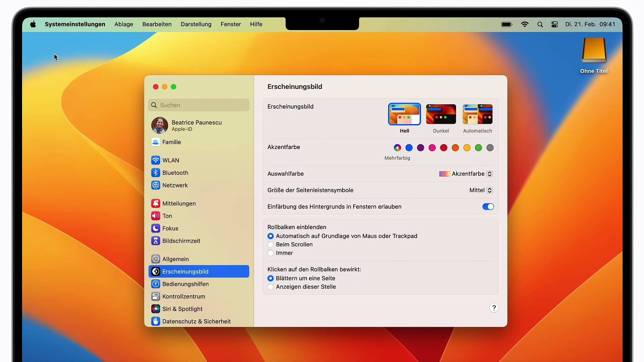Open Control Center icon in menu bar
644x362 pixels.
(x=554, y=24)
